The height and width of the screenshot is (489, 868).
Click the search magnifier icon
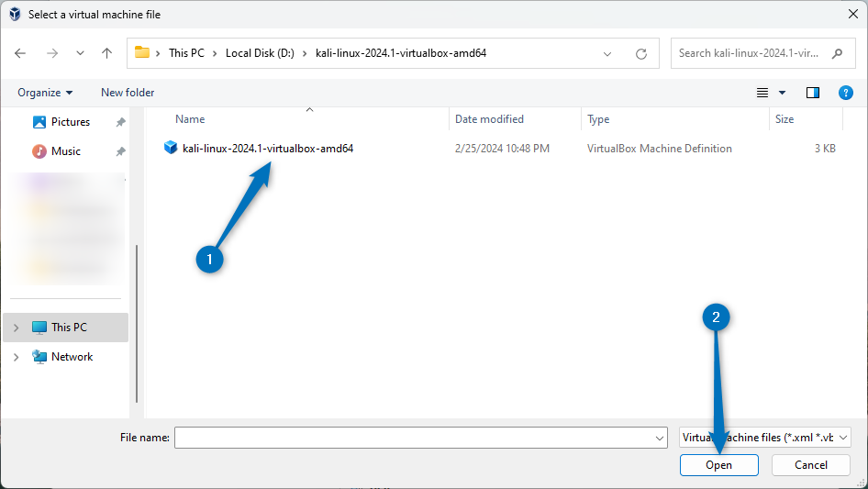point(837,53)
